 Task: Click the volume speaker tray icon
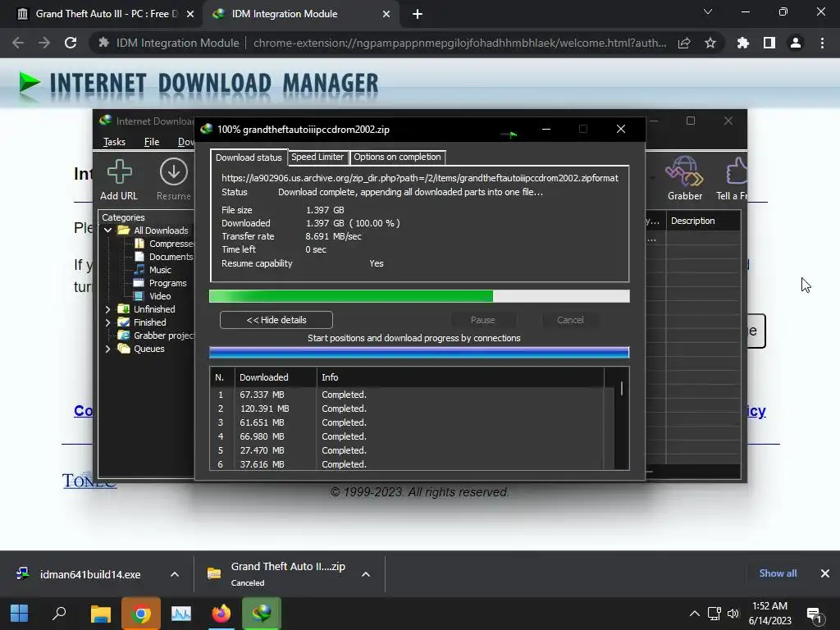(x=733, y=614)
